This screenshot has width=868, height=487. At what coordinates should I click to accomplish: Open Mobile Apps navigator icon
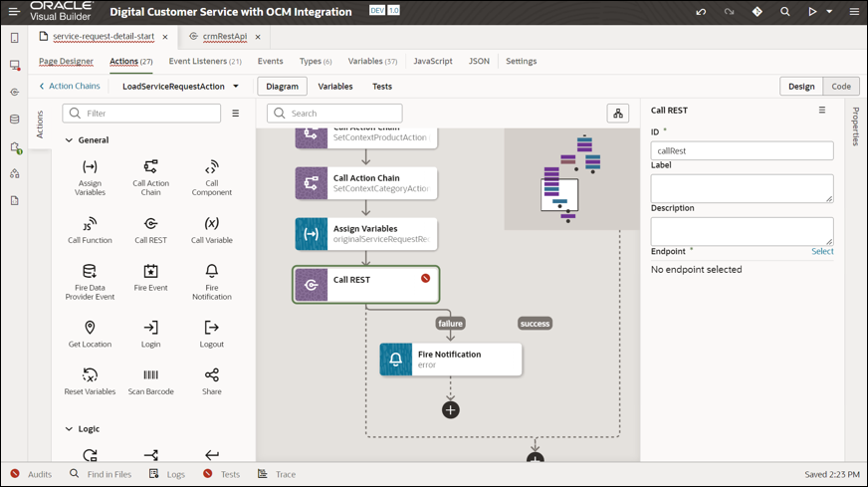14,38
